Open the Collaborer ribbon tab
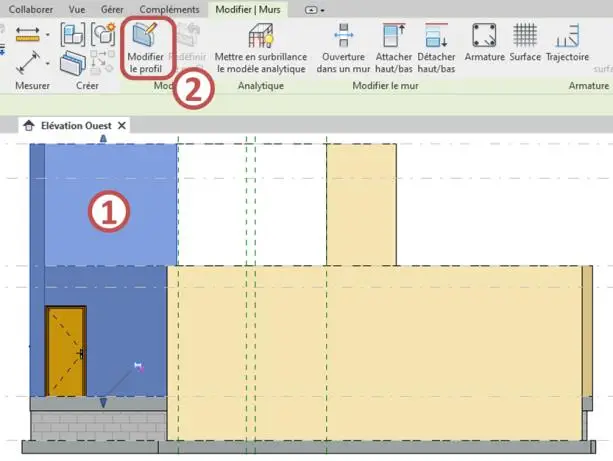The height and width of the screenshot is (461, 613). [x=30, y=9]
